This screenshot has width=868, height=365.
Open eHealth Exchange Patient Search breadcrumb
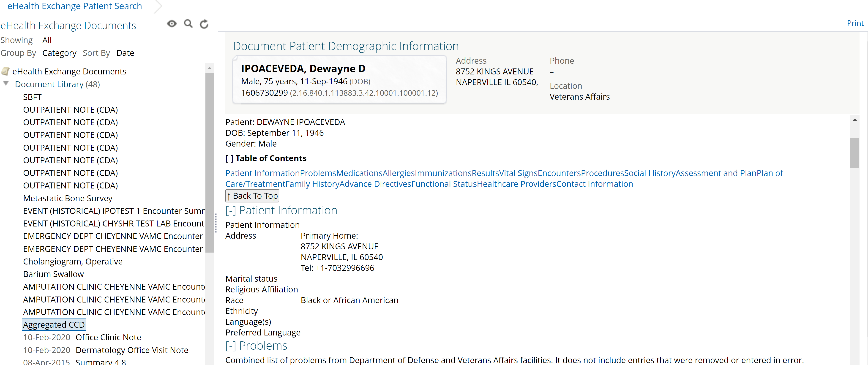tap(74, 6)
